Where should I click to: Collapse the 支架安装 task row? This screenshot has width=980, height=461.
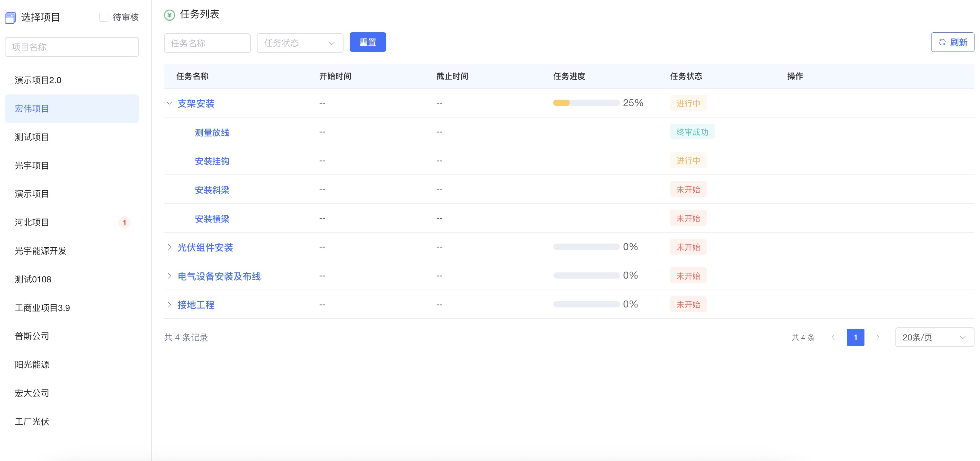tap(169, 103)
